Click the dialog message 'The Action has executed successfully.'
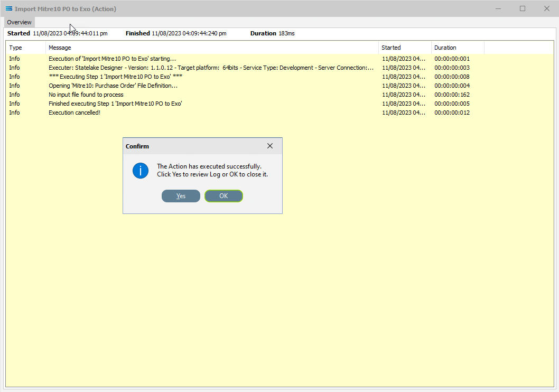Screen dimensions: 559x392 point(209,166)
